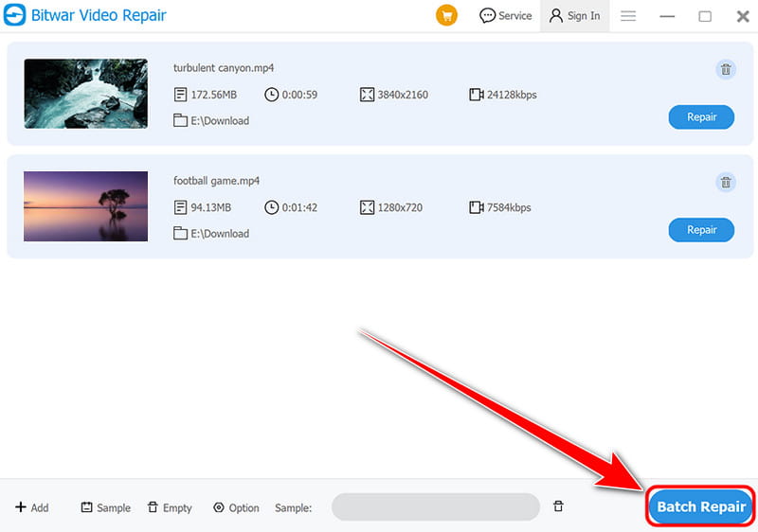Start Batch Repair of all videos
The width and height of the screenshot is (758, 532).
(x=701, y=506)
